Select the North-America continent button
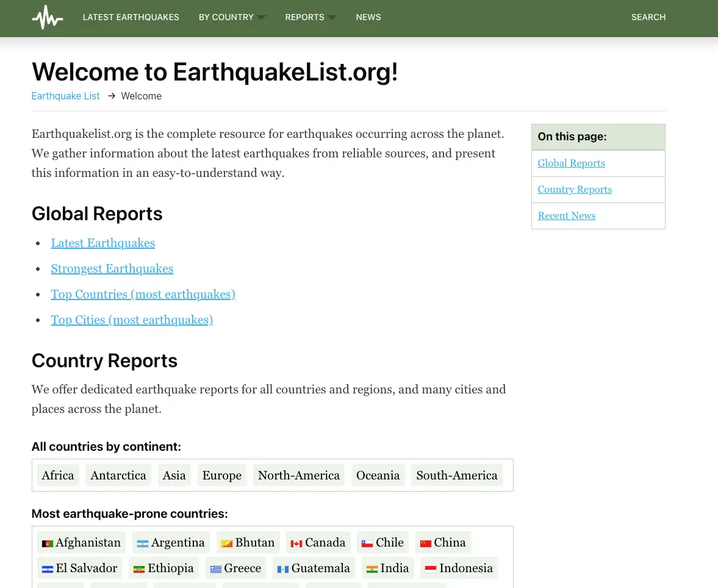 tap(299, 475)
